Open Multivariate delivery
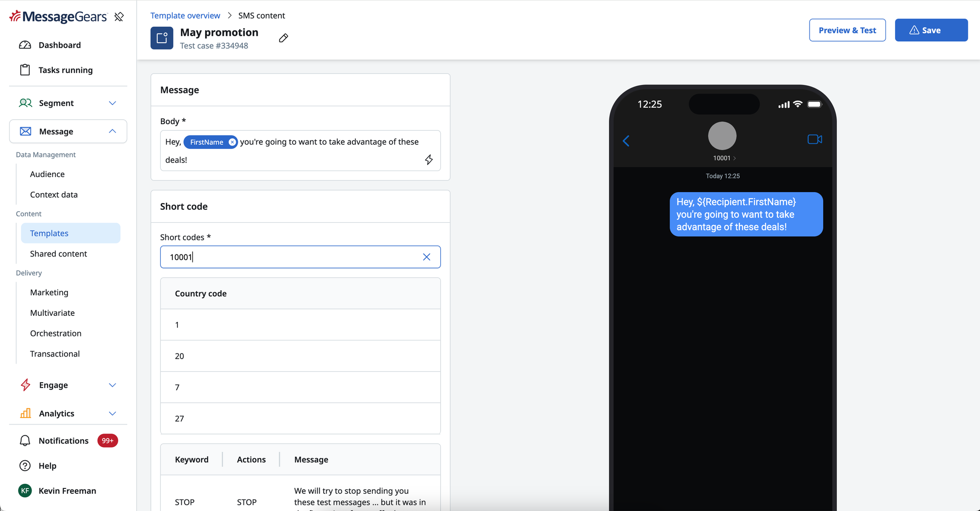The width and height of the screenshot is (980, 511). (52, 313)
